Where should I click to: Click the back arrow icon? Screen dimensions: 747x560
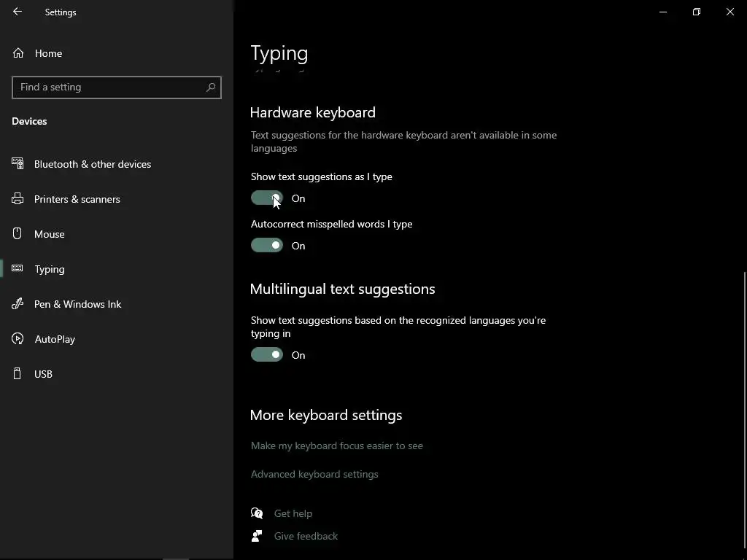tap(18, 12)
